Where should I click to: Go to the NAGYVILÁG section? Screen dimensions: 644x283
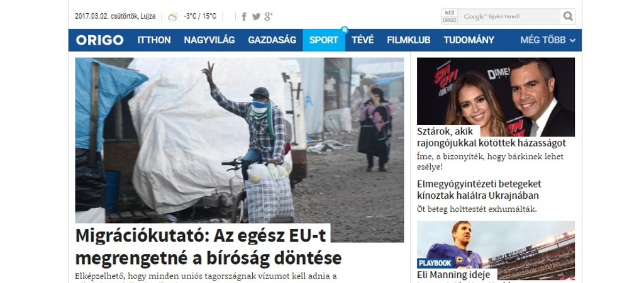coord(209,40)
